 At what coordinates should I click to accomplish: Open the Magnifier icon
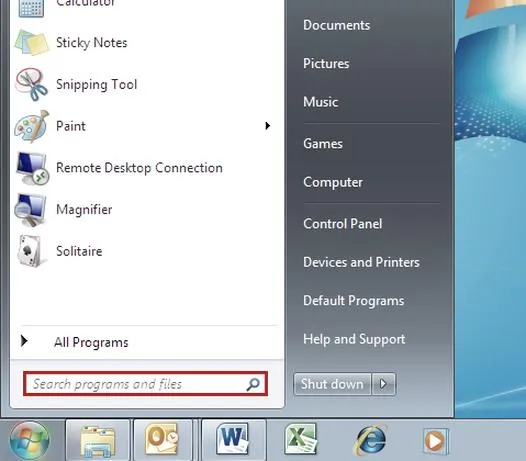click(x=30, y=210)
